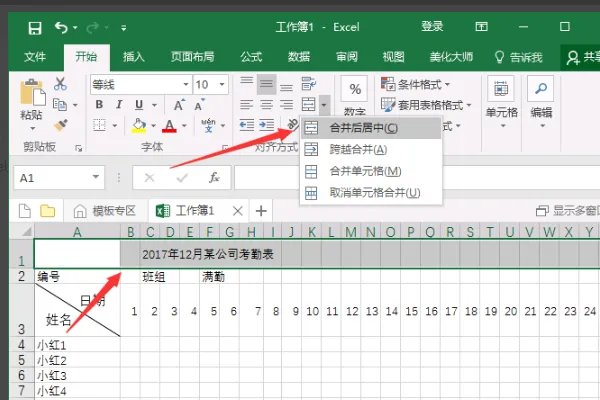
Task: Select 跨越合并(A) menu item
Action: coord(371,149)
